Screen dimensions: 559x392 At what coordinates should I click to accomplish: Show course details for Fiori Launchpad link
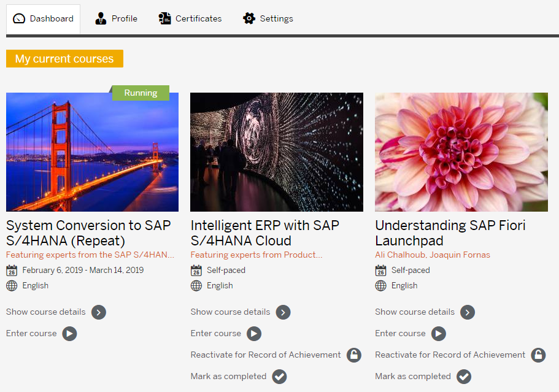coord(415,312)
